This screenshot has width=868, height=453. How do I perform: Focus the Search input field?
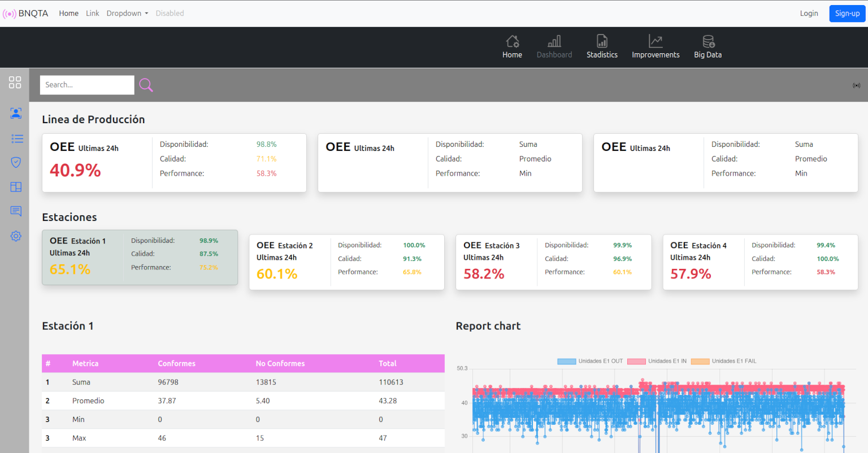[x=87, y=85]
